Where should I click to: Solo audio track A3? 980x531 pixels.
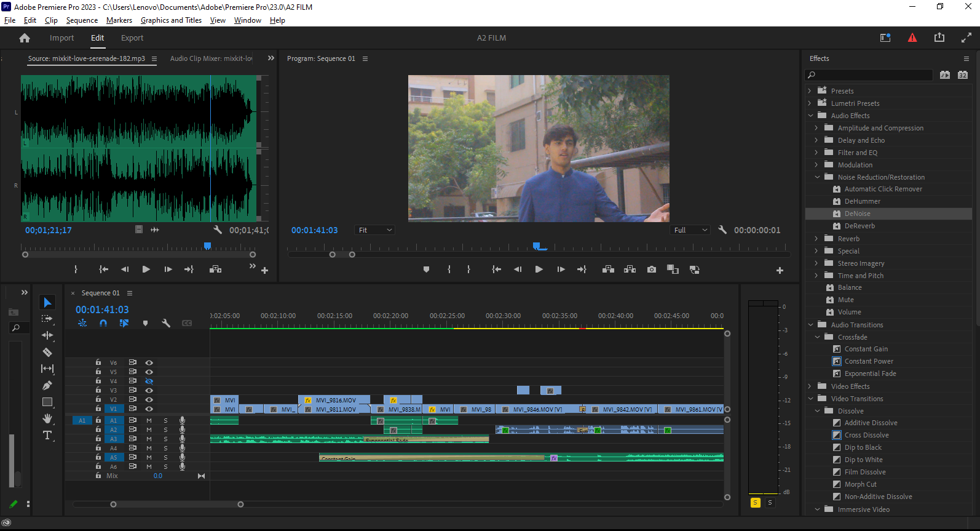click(165, 439)
